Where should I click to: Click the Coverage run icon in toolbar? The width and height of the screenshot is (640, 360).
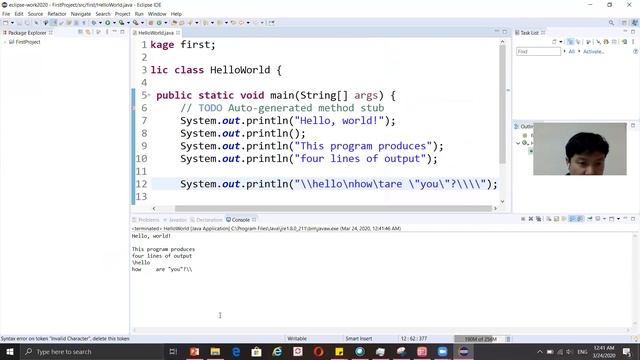(x=121, y=23)
